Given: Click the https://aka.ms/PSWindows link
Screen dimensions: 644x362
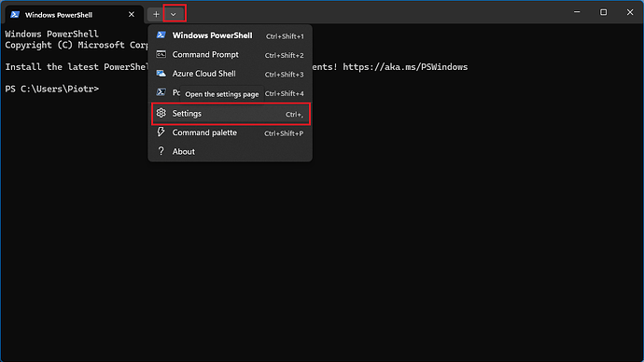Looking at the screenshot, I should [405, 67].
